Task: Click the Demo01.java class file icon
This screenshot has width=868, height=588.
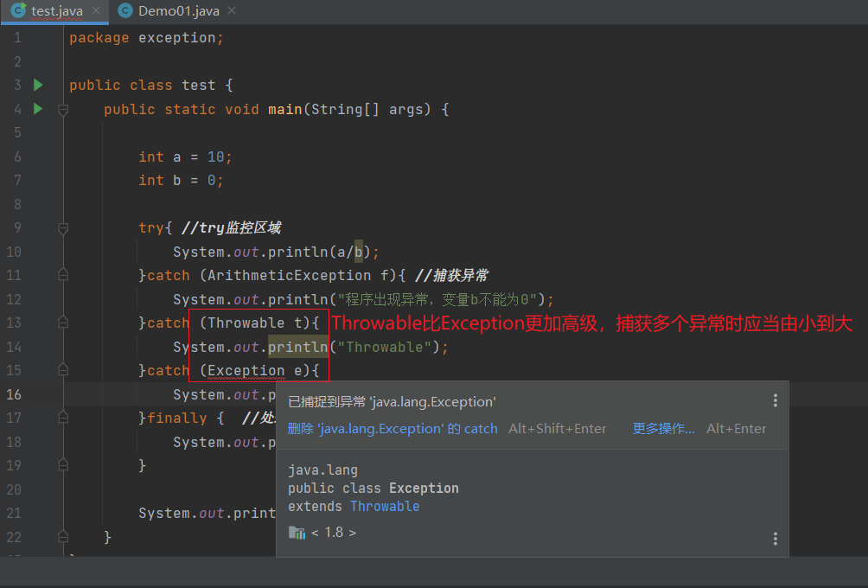Action: 125,10
